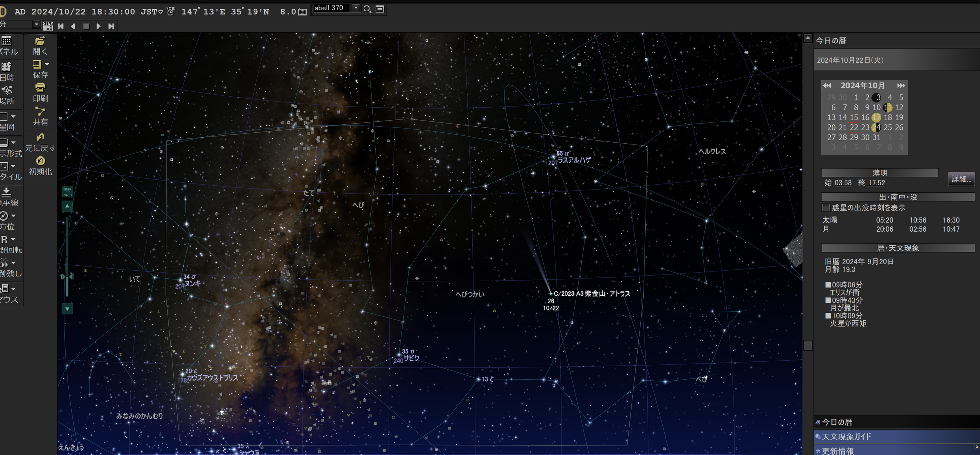Click the 元に戻す (Undo) icon
The height and width of the screenshot is (455, 980).
(40, 137)
